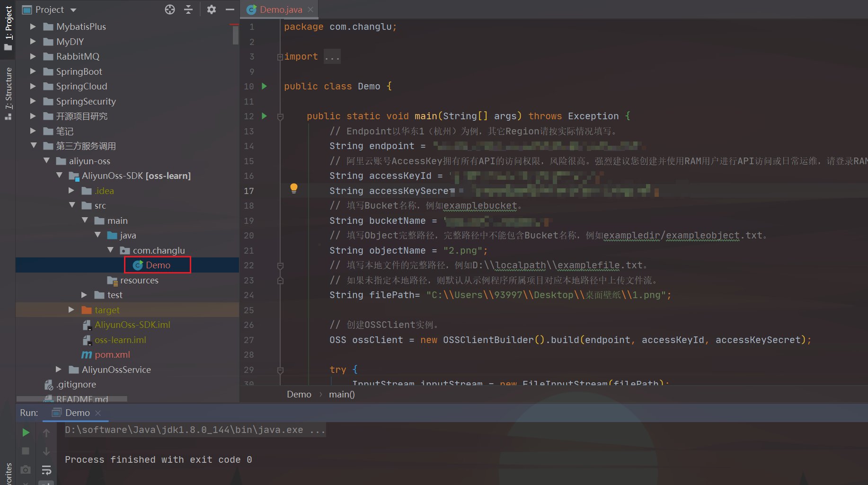The height and width of the screenshot is (485, 868).
Task: Click the run gutter icon beside class Demo
Action: [x=265, y=86]
